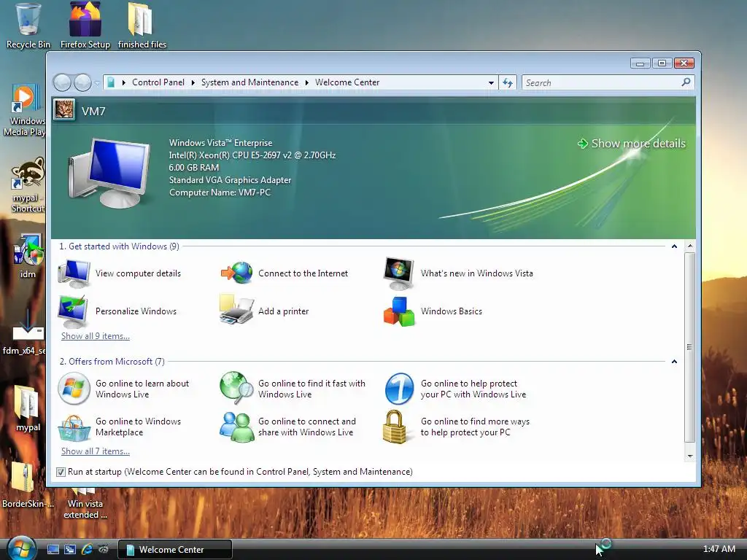747x560 pixels.
Task: Click the help protect your PC OneCare icon
Action: 399,389
